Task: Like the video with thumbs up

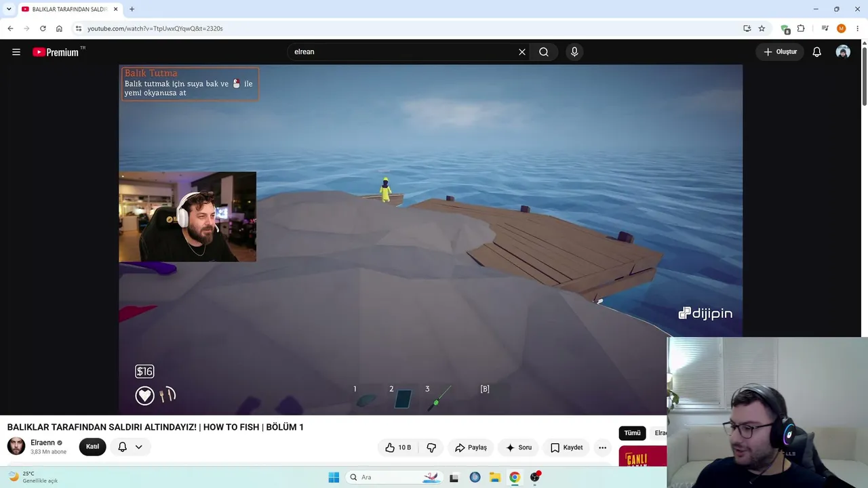Action: point(398,447)
